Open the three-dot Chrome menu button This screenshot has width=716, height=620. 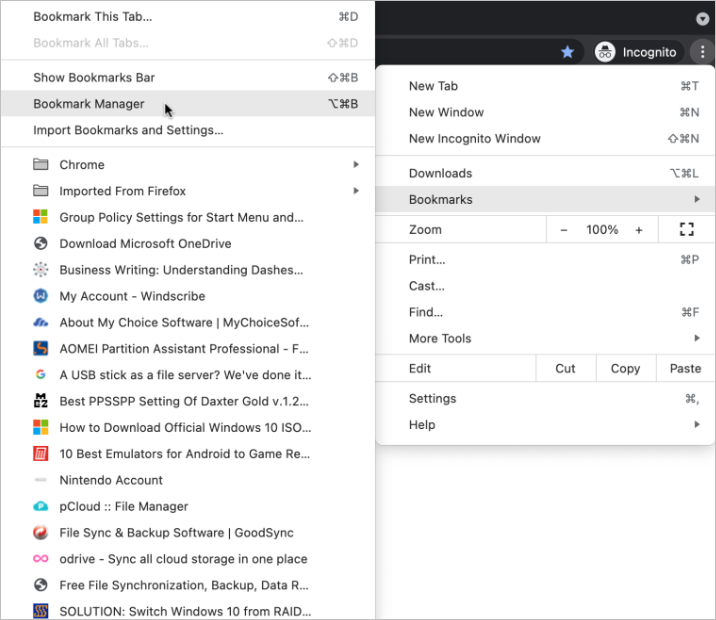pos(702,52)
